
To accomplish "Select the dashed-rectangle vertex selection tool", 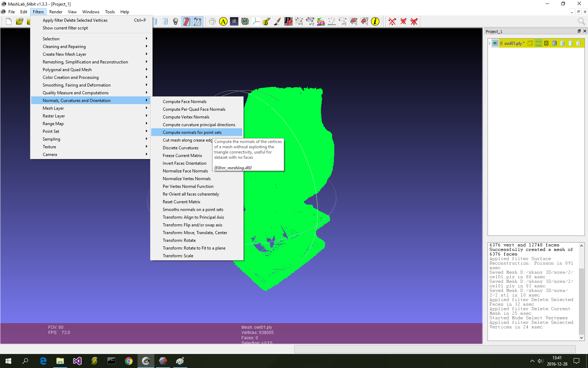I will point(343,22).
